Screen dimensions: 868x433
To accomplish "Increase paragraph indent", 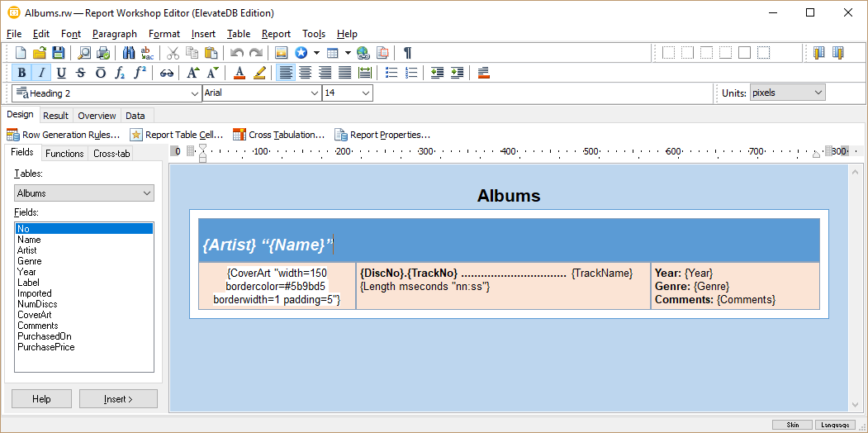I will 457,73.
